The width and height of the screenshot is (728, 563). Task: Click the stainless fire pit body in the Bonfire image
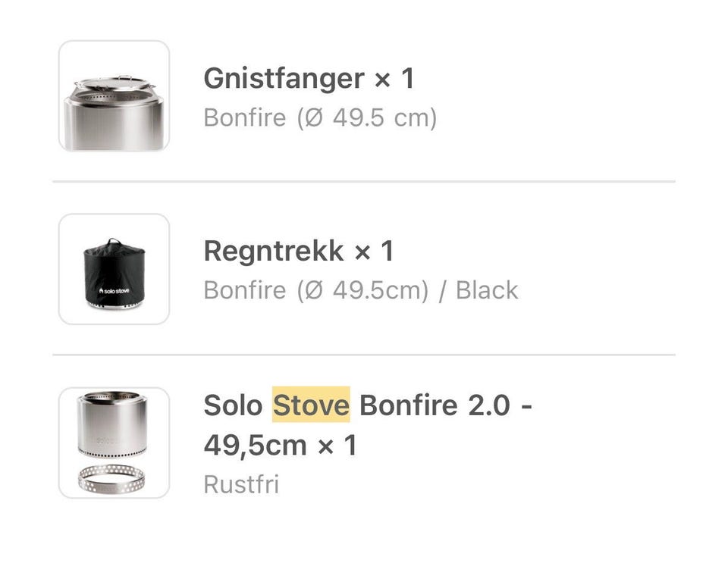coord(112,424)
